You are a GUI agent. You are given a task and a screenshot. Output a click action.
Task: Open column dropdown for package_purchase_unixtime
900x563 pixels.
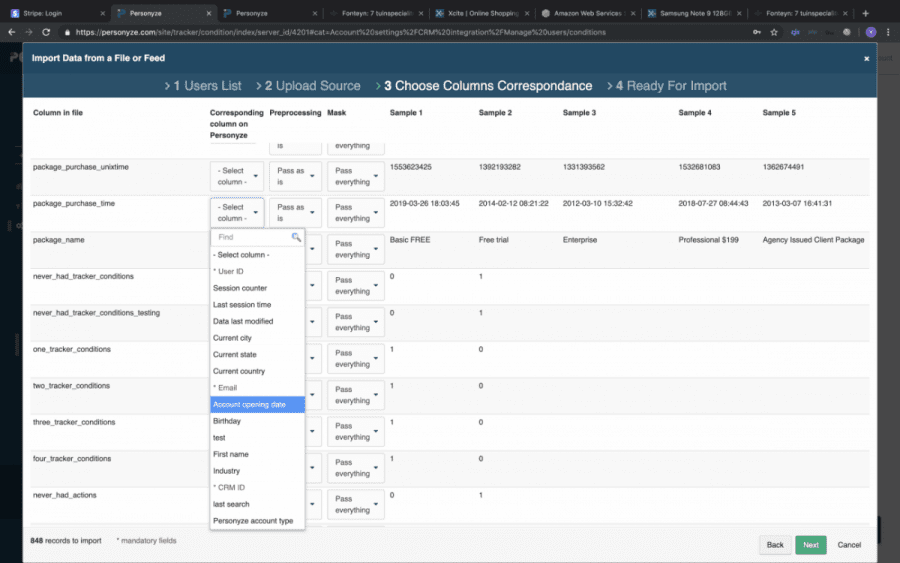coord(237,176)
